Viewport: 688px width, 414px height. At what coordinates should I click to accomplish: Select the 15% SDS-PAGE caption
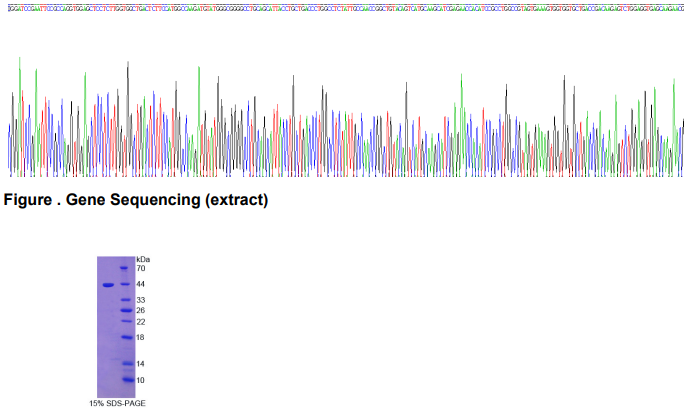point(116,404)
